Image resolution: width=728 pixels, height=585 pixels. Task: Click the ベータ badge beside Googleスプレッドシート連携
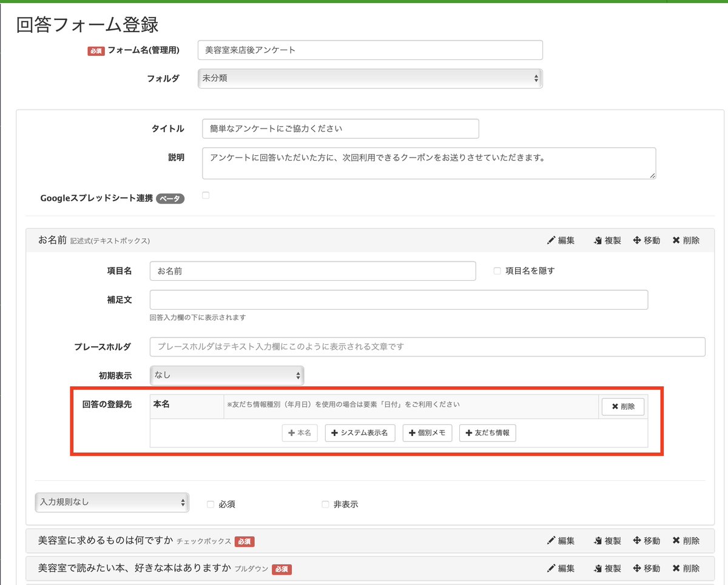[x=170, y=198]
